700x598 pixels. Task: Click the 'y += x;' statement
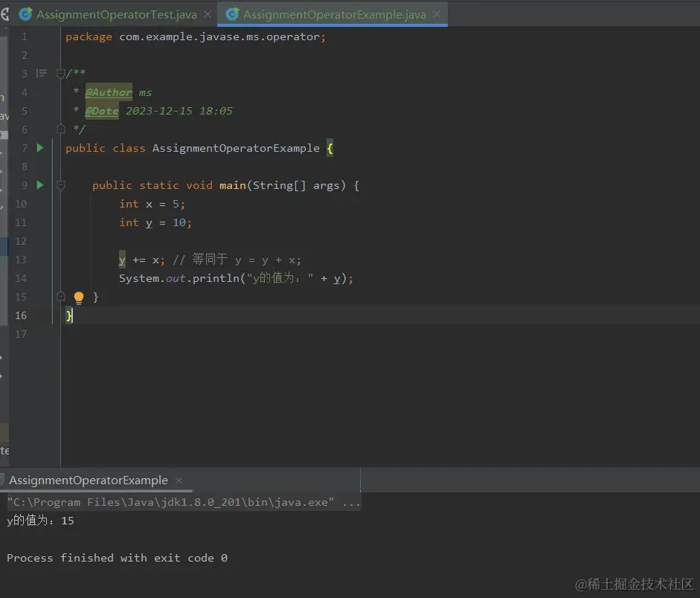[x=142, y=260]
